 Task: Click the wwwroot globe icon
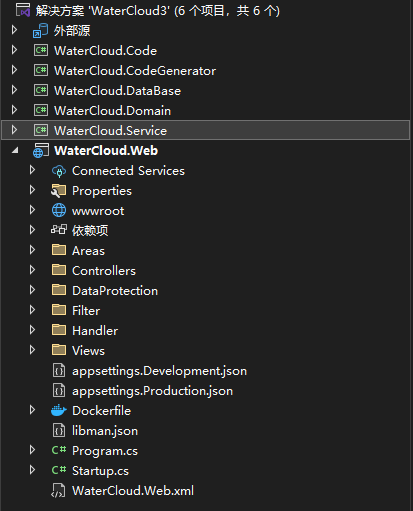(x=59, y=210)
